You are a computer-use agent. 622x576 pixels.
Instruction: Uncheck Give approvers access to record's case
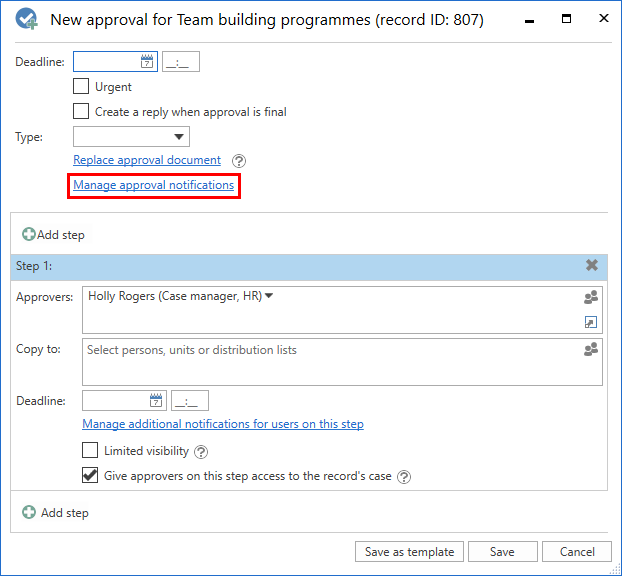click(x=91, y=476)
